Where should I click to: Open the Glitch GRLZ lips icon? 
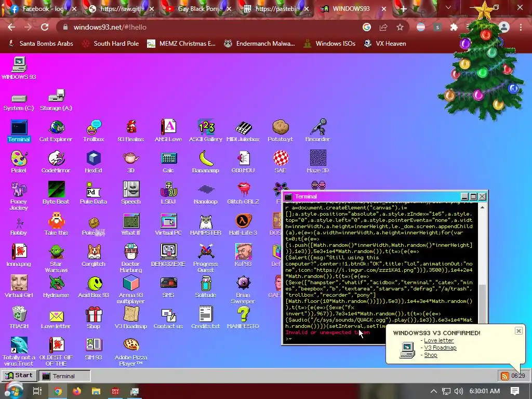pos(243,193)
